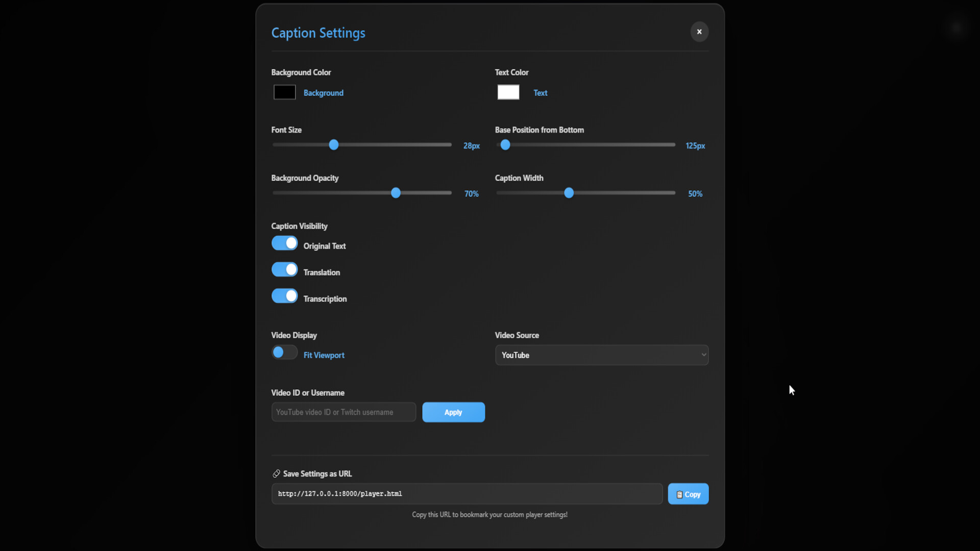
Task: Click the Copy button for the settings URL
Action: 688,494
